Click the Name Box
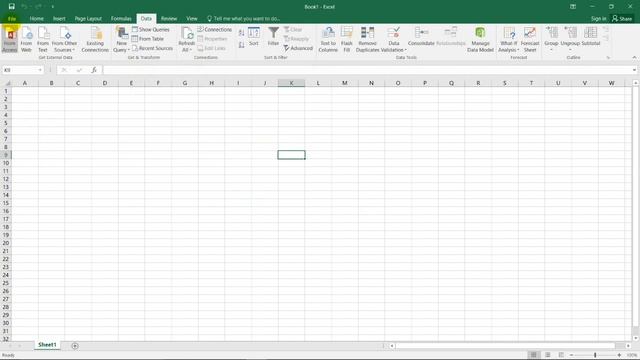Viewport: 640px width, 360px height. 20,70
